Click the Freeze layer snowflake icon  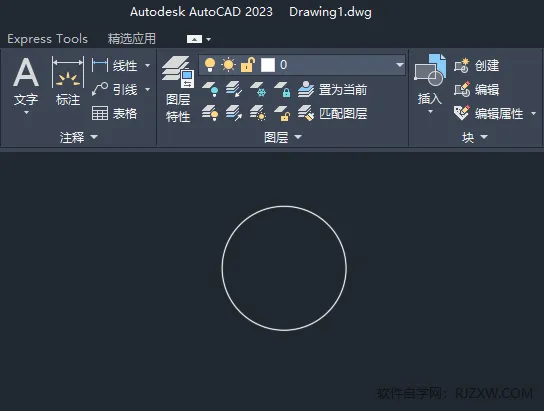point(258,89)
